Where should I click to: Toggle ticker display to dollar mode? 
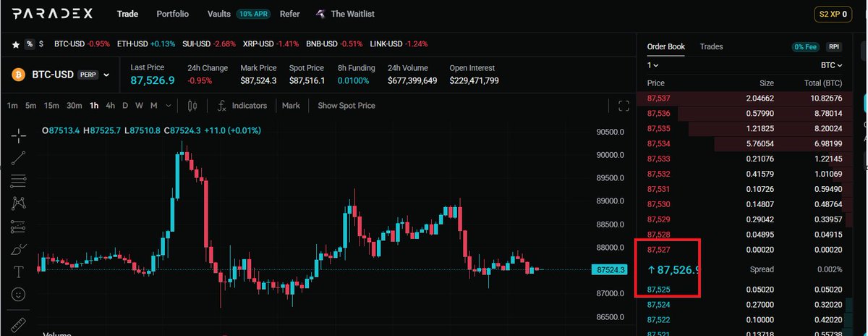click(41, 43)
